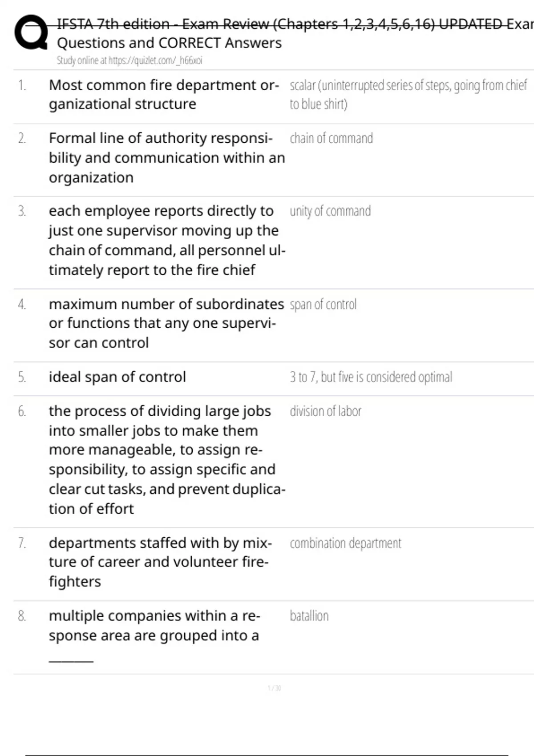Screen dimensions: 534x756
Task: Click the 'division of labor' answer
Action: [325, 411]
